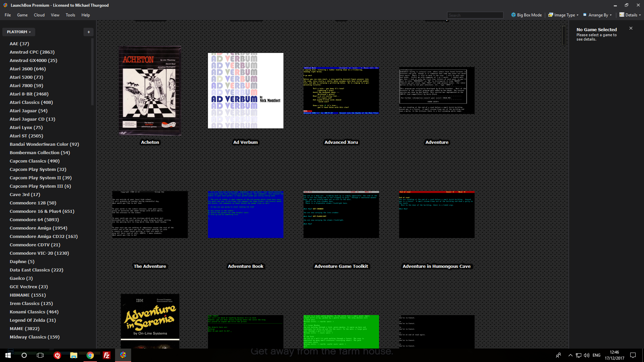
Task: Select the Acheton box art
Action: tap(150, 90)
